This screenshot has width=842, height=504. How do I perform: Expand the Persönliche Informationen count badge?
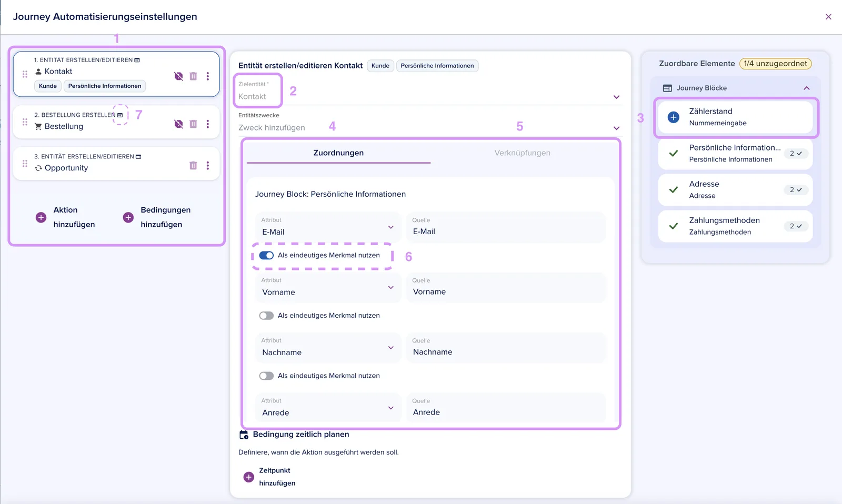(x=796, y=154)
